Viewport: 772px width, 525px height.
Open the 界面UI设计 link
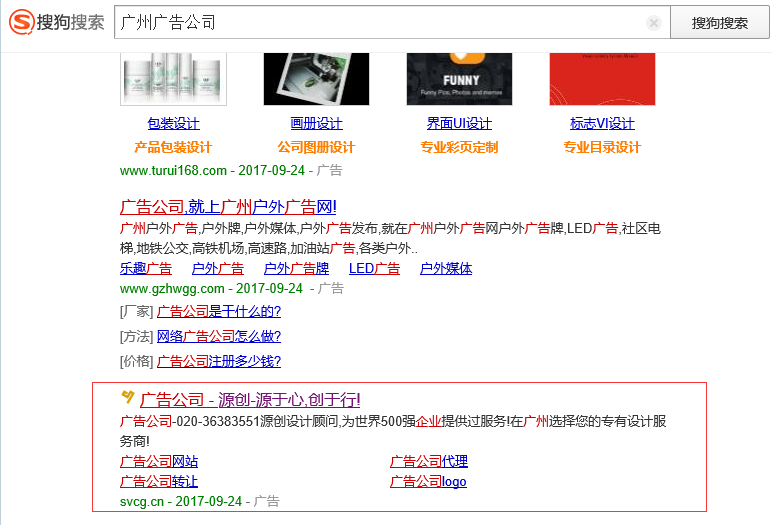coord(459,123)
